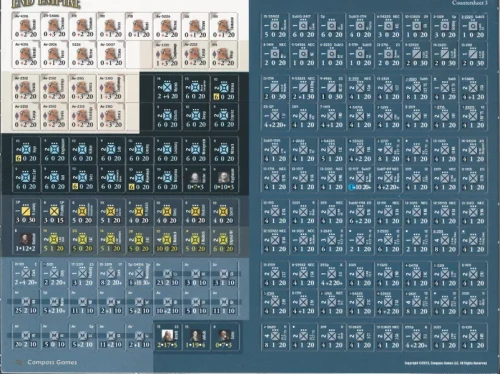Select the leader portrait counter rated 1•12•2
This screenshot has height=374, width=500.
(26, 240)
